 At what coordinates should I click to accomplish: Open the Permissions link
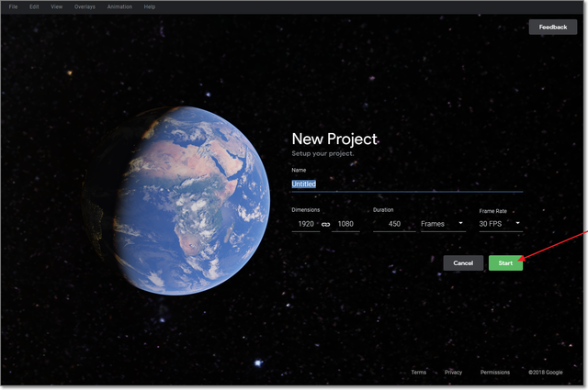pyautogui.click(x=494, y=373)
